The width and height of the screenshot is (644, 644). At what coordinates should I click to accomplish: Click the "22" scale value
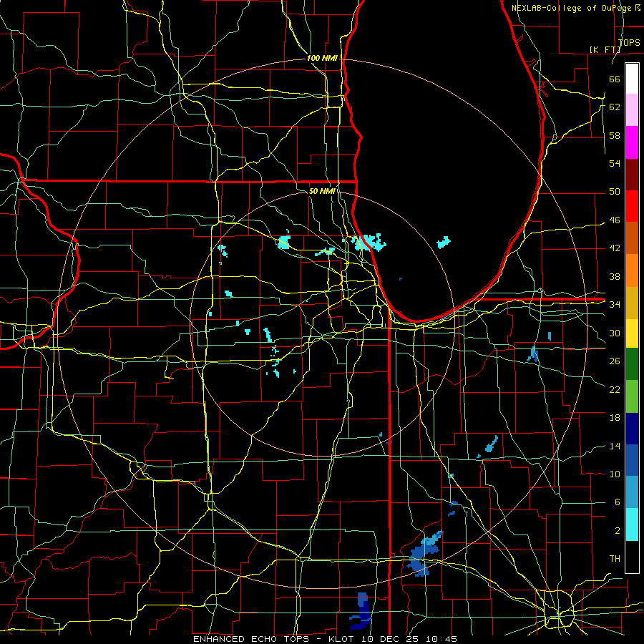coord(615,389)
